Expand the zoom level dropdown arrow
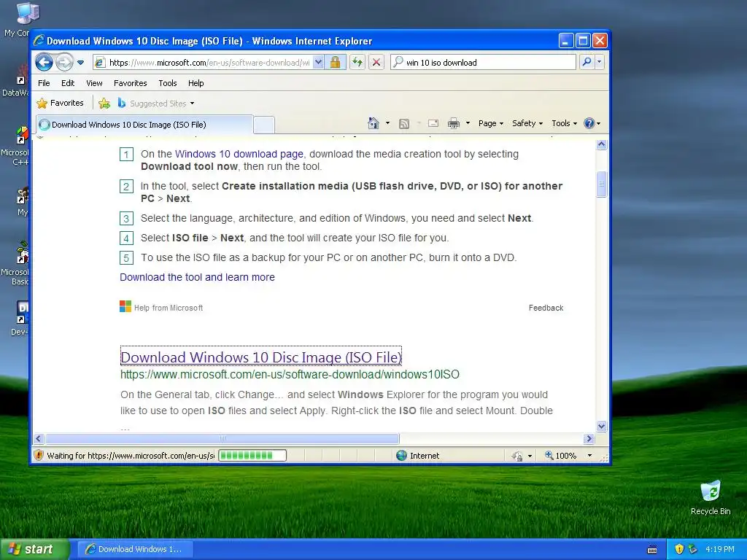This screenshot has width=747, height=560. click(589, 456)
